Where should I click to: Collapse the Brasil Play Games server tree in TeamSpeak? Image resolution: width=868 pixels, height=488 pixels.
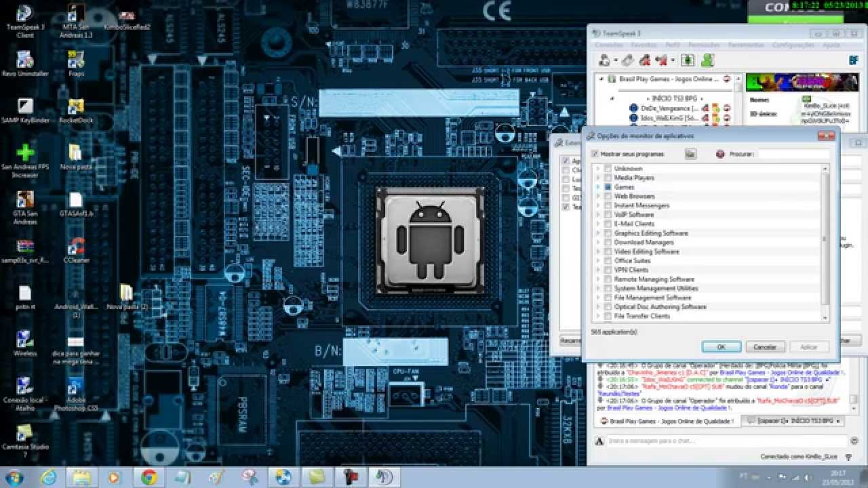(x=601, y=79)
